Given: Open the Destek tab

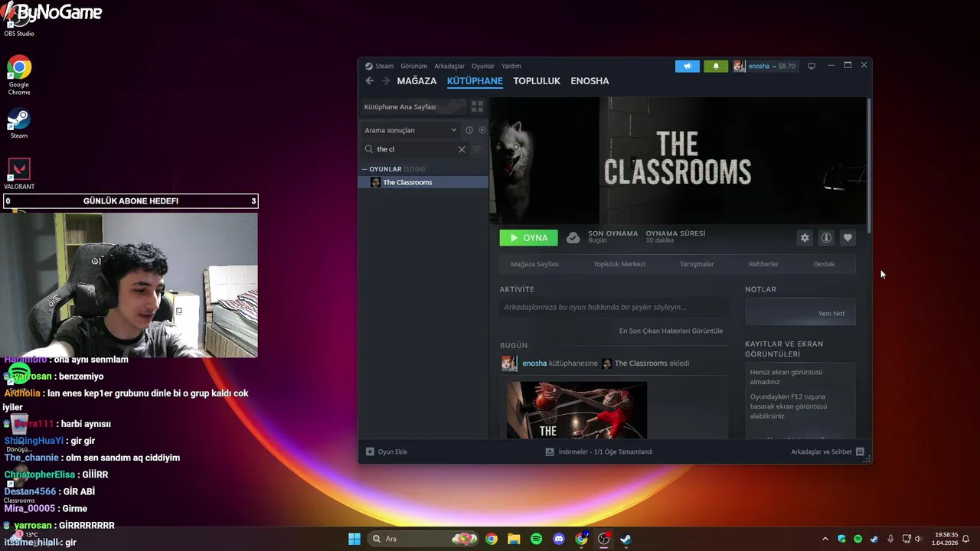Looking at the screenshot, I should coord(824,264).
